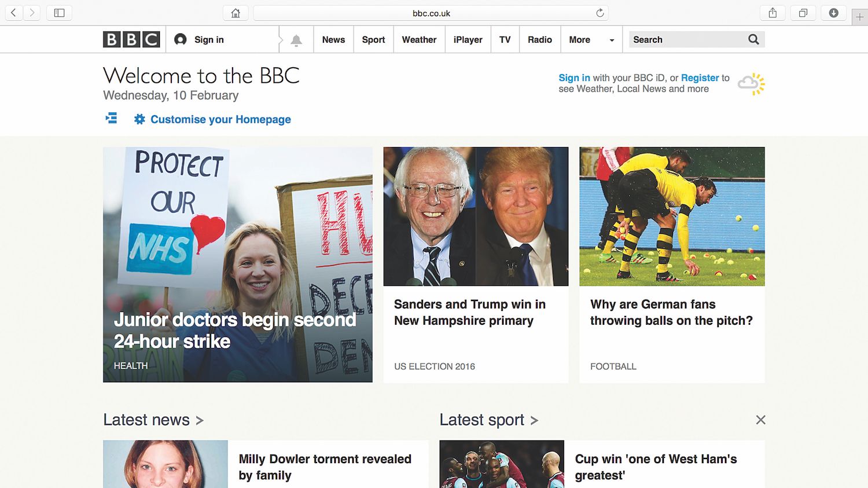This screenshot has width=868, height=488.
Task: Dismiss the Latest sport section with the X
Action: pos(760,420)
